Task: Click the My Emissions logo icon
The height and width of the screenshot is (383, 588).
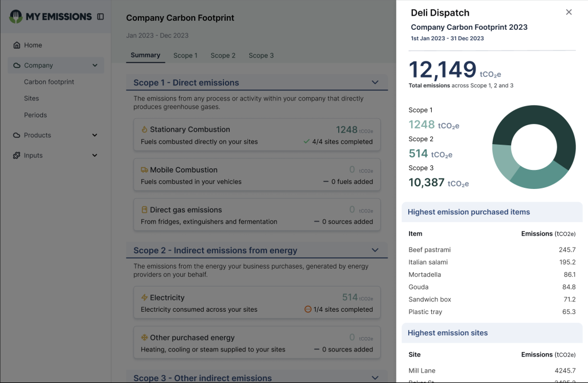Action: 16,17
